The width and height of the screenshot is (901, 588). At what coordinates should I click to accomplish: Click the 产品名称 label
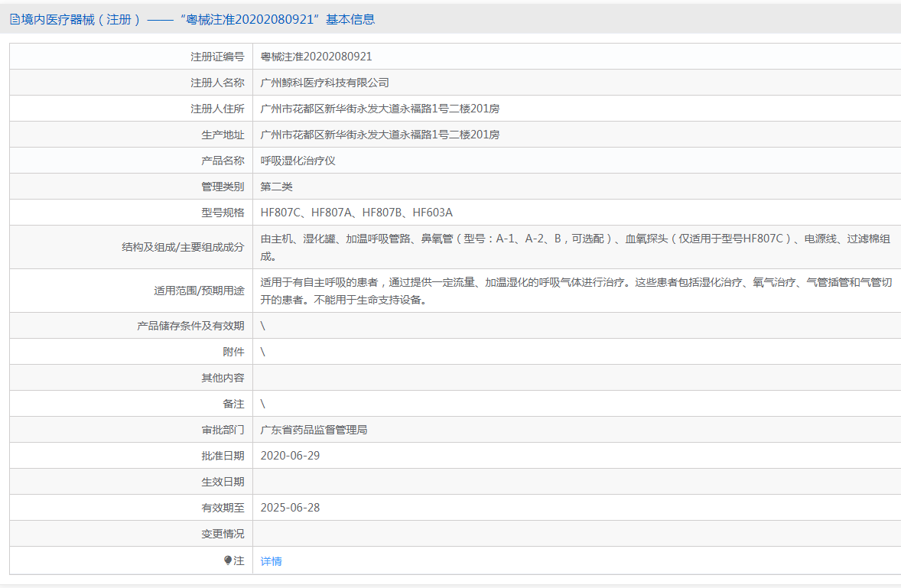pos(223,161)
